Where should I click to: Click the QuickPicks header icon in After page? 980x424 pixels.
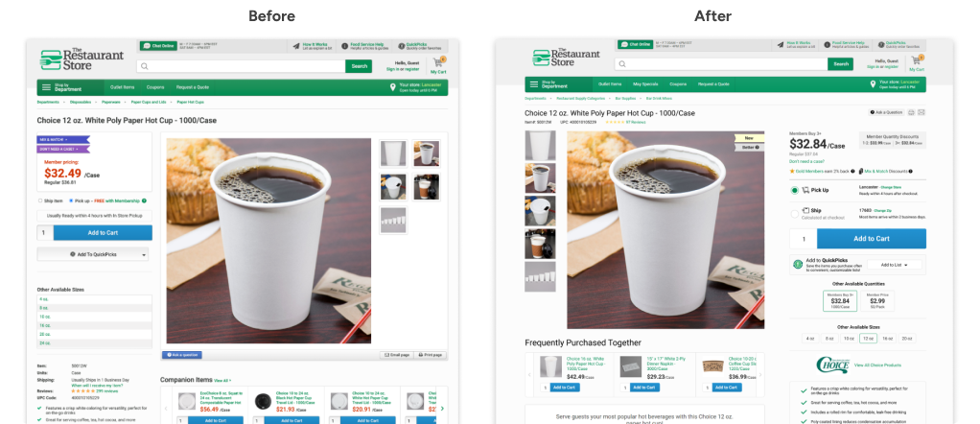pyautogui.click(x=881, y=45)
